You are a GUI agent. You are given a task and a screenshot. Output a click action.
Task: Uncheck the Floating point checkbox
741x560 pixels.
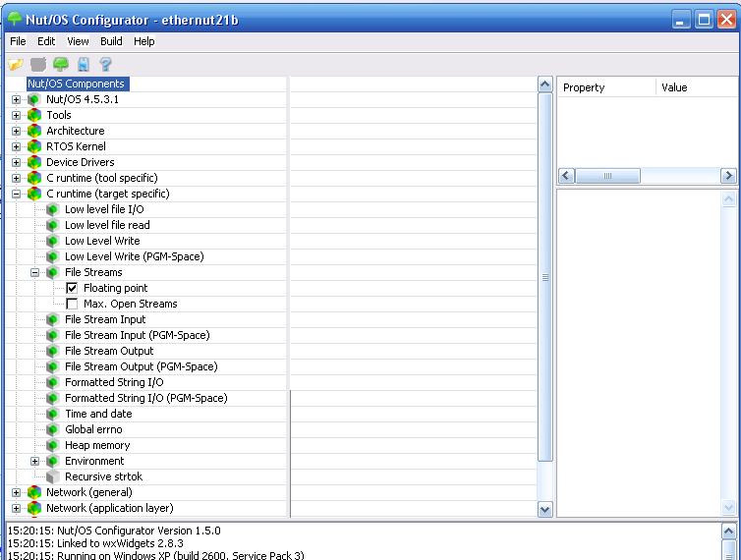(72, 288)
